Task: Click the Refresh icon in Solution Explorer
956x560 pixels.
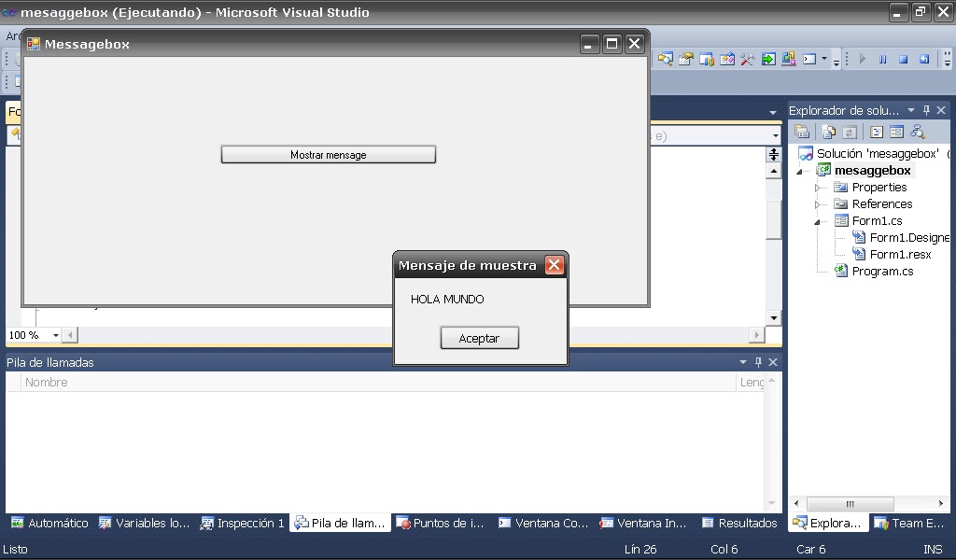Action: pos(850,132)
